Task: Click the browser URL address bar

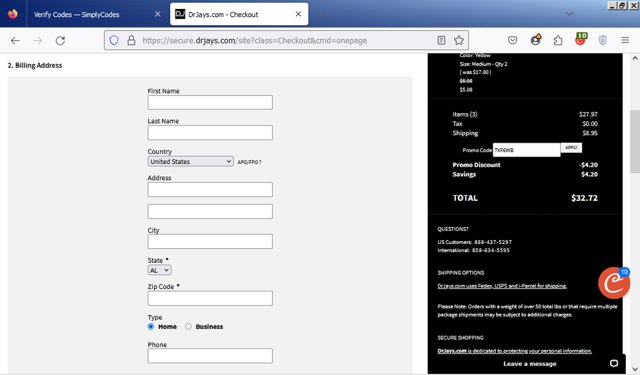Action: coord(286,40)
